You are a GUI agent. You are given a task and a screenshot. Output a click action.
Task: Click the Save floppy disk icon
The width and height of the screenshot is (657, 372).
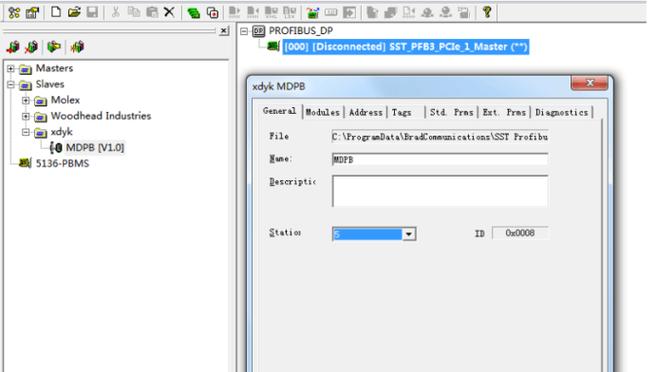coord(92,12)
